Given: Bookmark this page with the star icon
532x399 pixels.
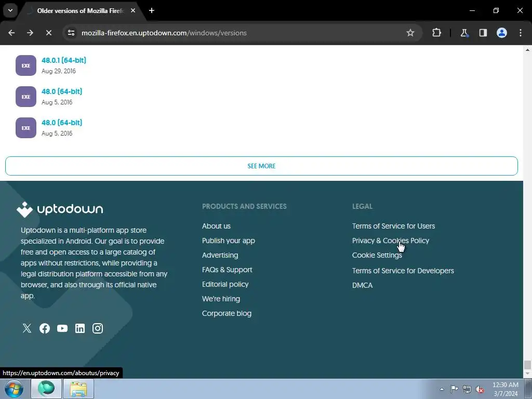Looking at the screenshot, I should pos(410,33).
